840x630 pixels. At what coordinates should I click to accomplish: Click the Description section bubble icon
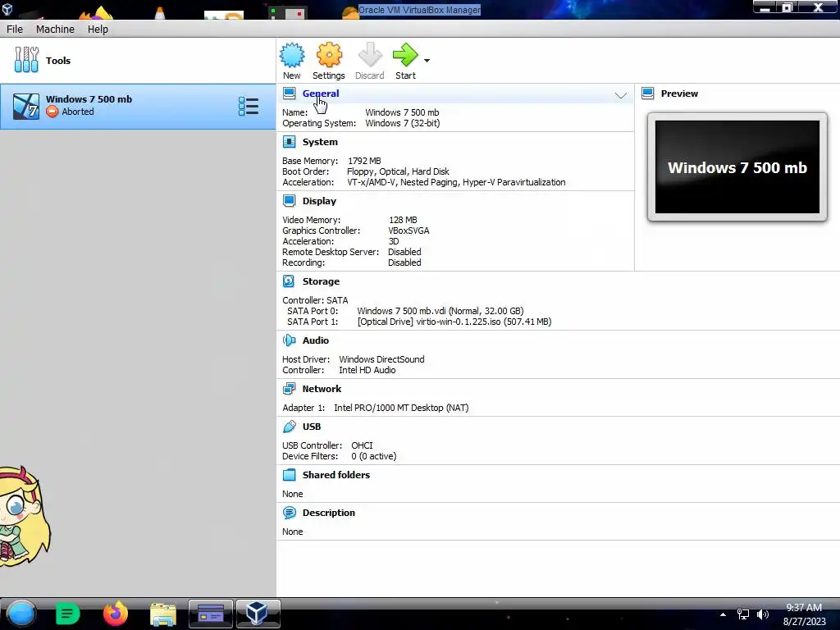point(290,513)
